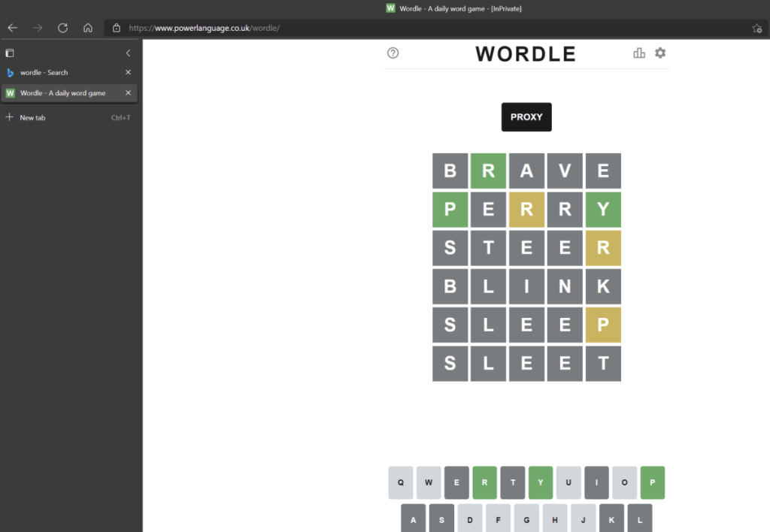The height and width of the screenshot is (532, 770).
Task: Close the 'wordle - Search' tab
Action: [x=128, y=73]
